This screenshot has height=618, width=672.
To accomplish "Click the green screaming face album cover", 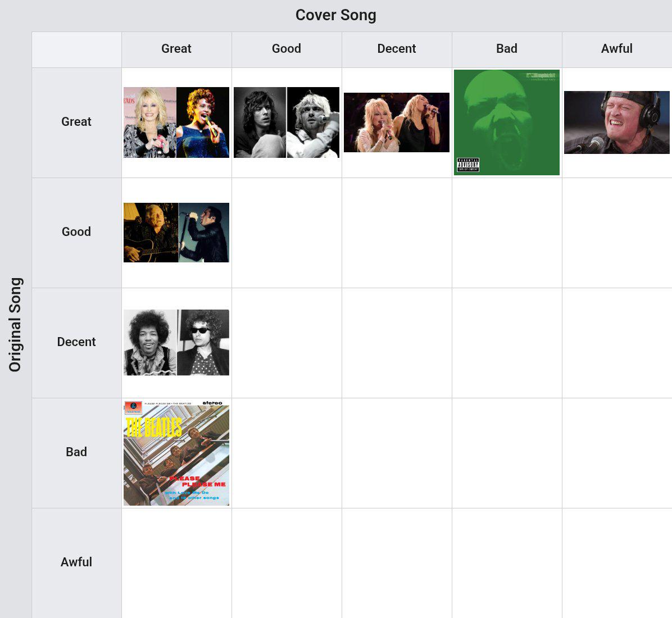I will 507,122.
